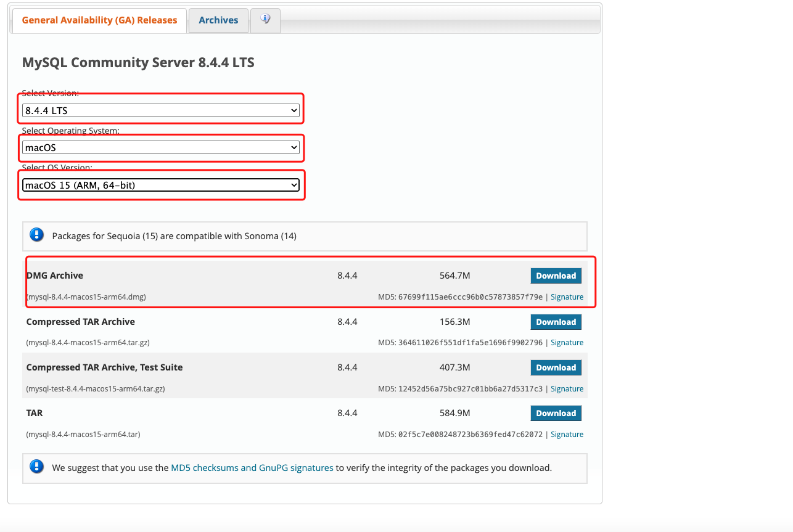Click the 156.3M file size
The width and height of the screenshot is (793, 532).
coord(455,322)
